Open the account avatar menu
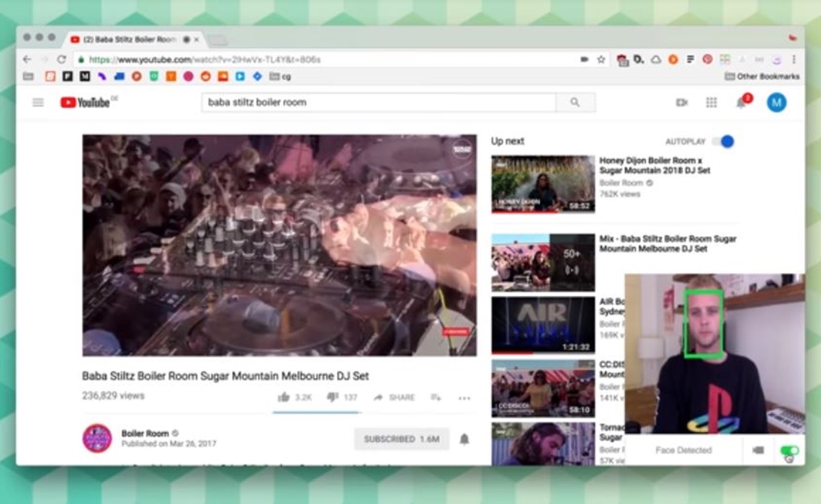 (776, 103)
